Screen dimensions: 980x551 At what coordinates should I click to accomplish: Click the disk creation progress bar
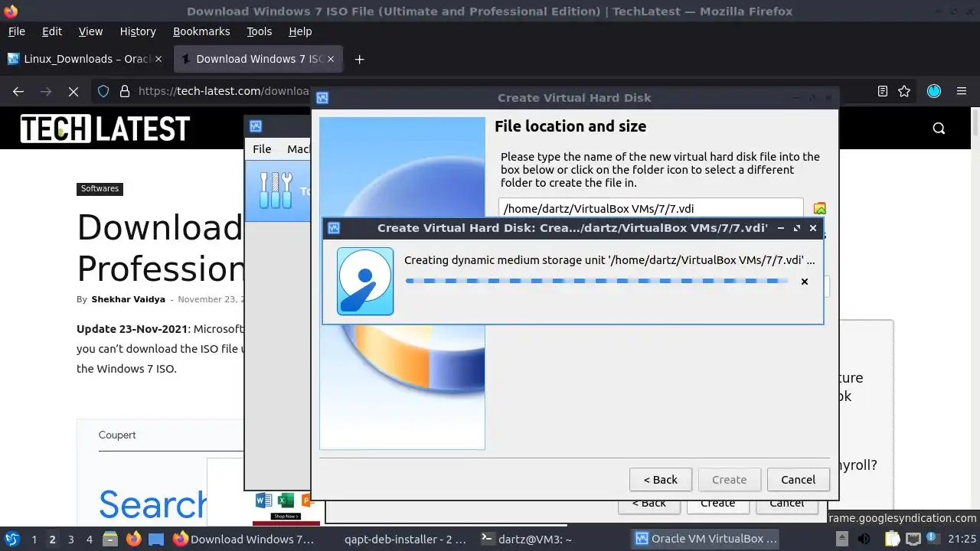pyautogui.click(x=597, y=281)
